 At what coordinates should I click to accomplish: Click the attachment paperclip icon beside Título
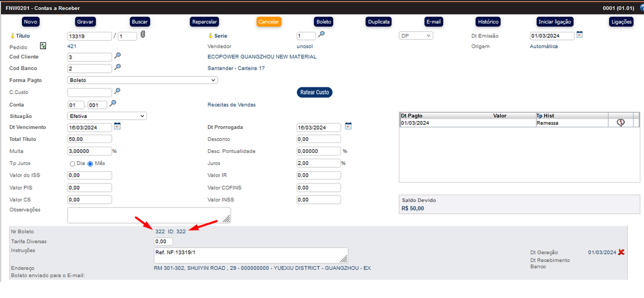coord(142,36)
